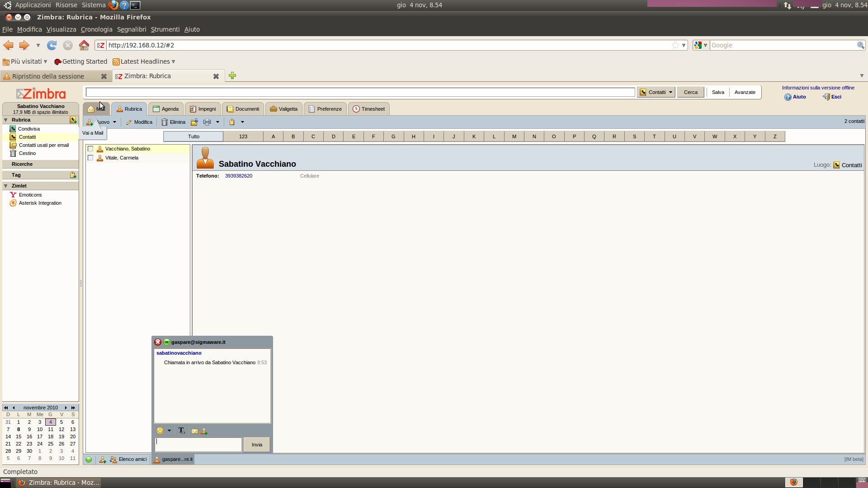The height and width of the screenshot is (488, 868).
Task: Click the Cerca search button
Action: pyautogui.click(x=690, y=92)
